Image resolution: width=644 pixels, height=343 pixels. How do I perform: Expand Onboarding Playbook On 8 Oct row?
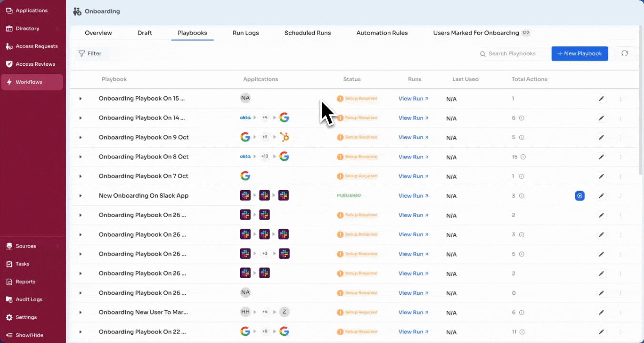click(80, 157)
